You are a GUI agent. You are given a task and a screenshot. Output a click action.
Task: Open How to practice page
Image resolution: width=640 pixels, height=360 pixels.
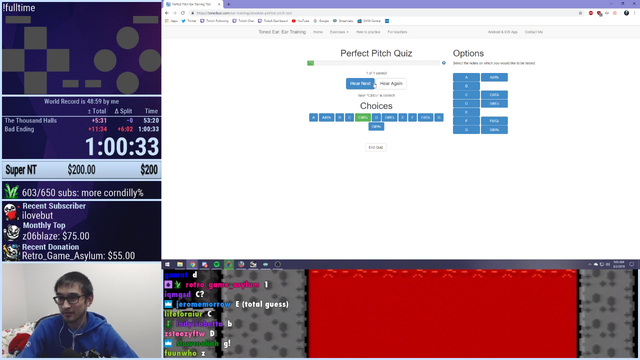[x=368, y=32]
